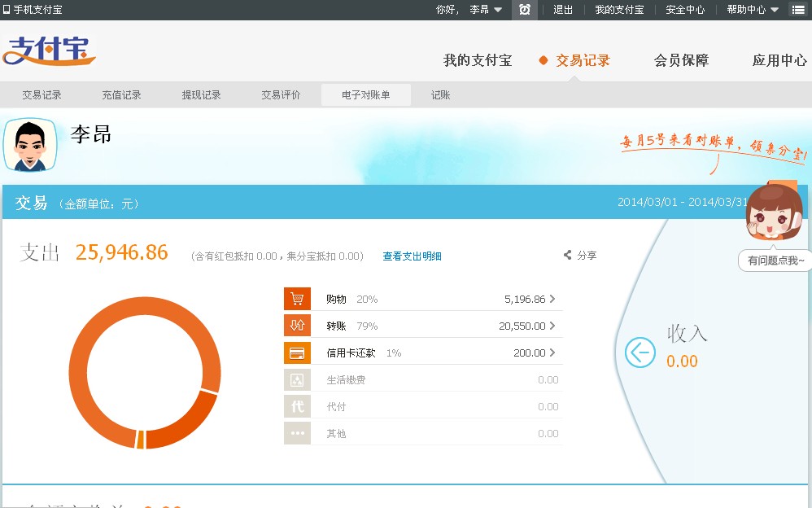Expand the 购物 5,196.86 row chevron
Image resolution: width=812 pixels, height=508 pixels.
[552, 299]
